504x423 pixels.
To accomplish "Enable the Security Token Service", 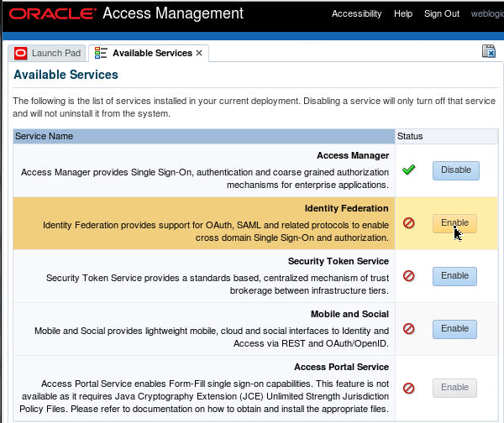I will [454, 275].
